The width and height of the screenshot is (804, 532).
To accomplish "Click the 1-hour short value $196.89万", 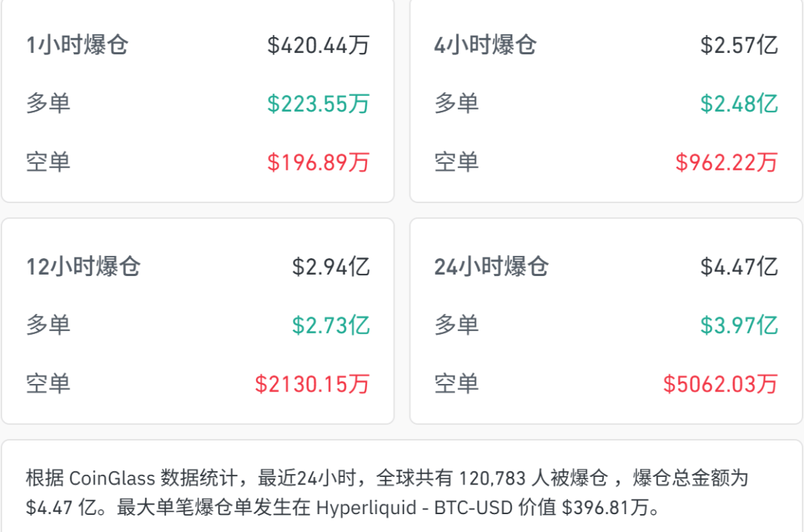I will coord(319,161).
